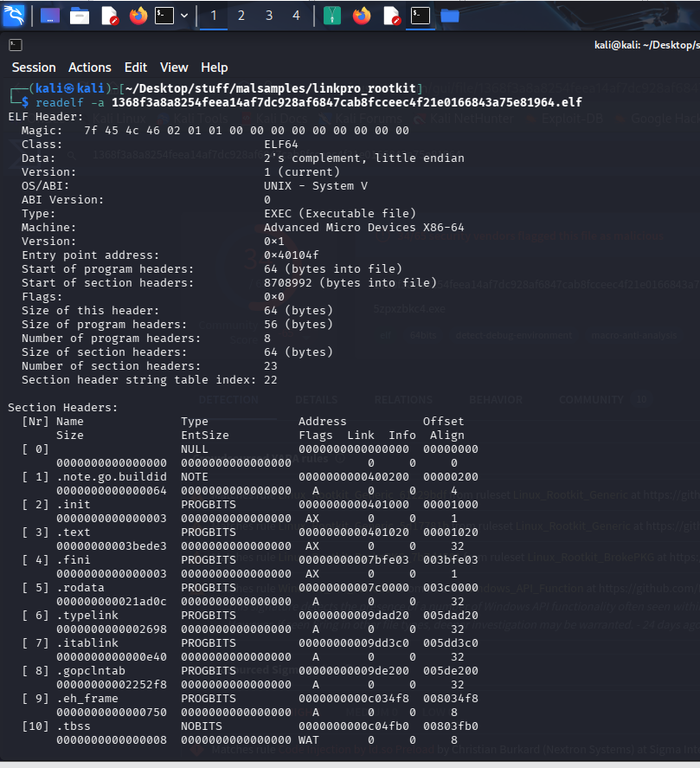
Task: Click .rodata address '00000000007c0000'
Action: click(x=354, y=587)
